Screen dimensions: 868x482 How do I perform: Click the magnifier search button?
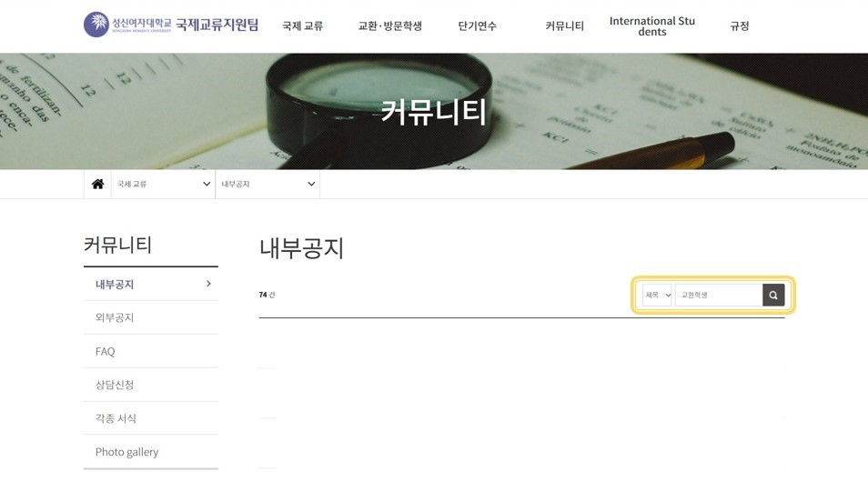tap(773, 295)
